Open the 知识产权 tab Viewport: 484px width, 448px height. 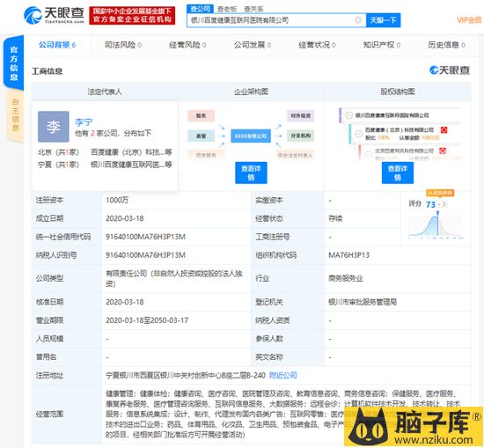pos(382,45)
